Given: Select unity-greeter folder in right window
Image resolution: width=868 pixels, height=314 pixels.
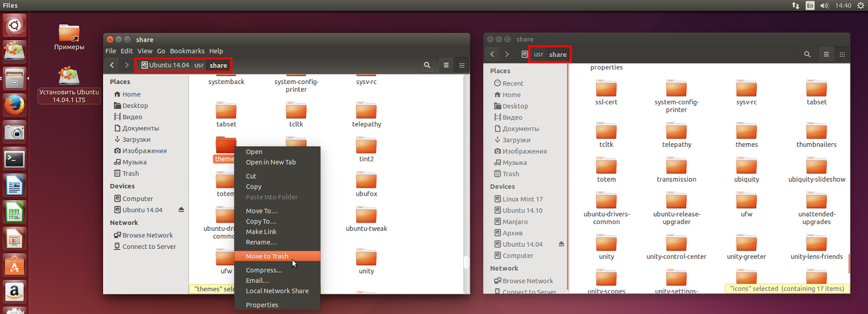Looking at the screenshot, I should [746, 248].
